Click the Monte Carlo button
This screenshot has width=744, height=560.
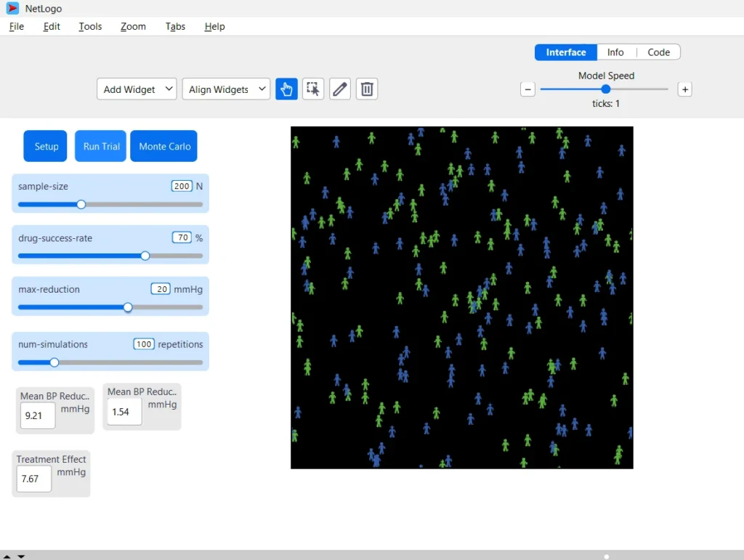[163, 146]
